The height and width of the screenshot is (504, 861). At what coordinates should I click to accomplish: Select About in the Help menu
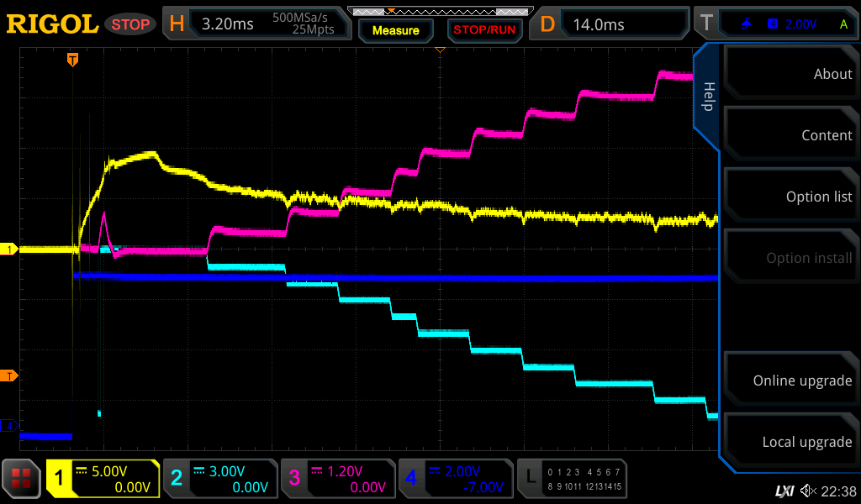(790, 74)
